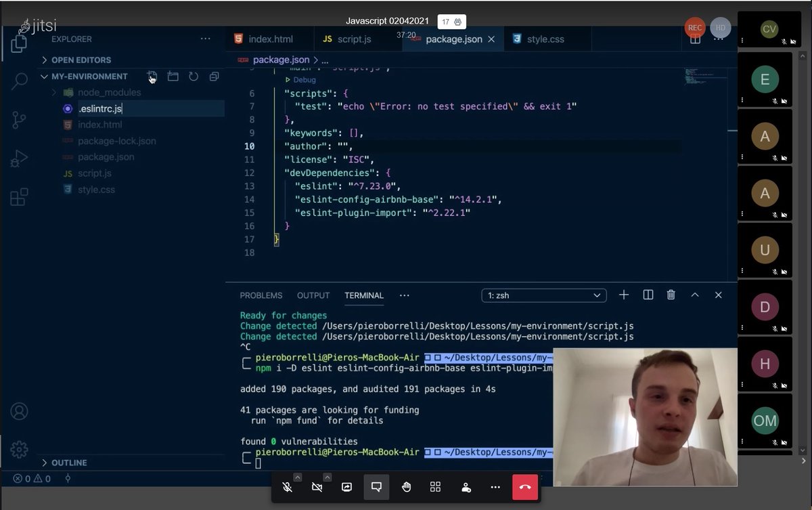812x510 pixels.
Task: Open audio settings chevron above microphone button
Action: pos(297,477)
